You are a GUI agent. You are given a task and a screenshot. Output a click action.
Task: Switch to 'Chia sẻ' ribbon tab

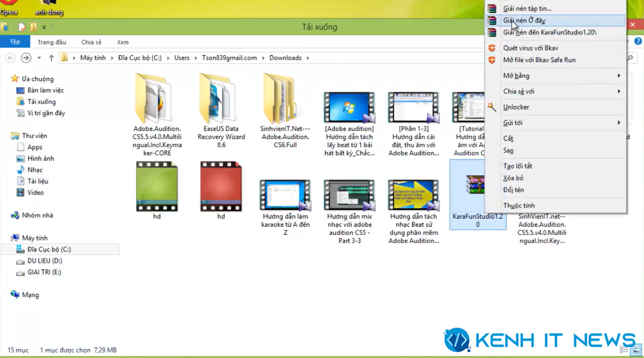(x=91, y=42)
